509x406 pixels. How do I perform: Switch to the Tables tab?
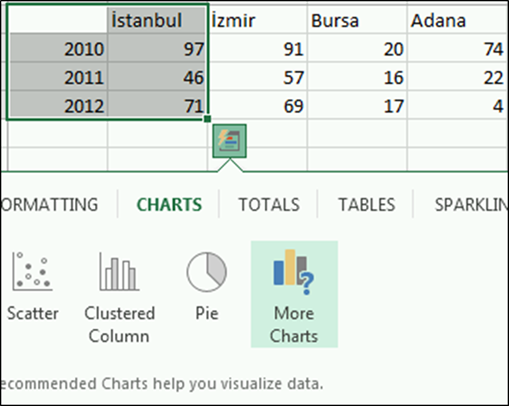coord(367,204)
